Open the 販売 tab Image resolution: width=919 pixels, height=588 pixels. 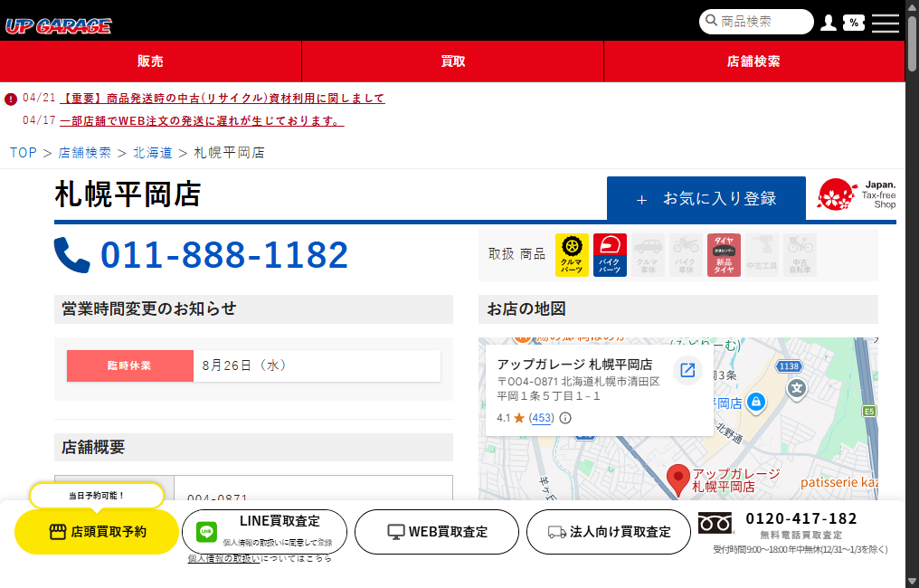point(151,61)
